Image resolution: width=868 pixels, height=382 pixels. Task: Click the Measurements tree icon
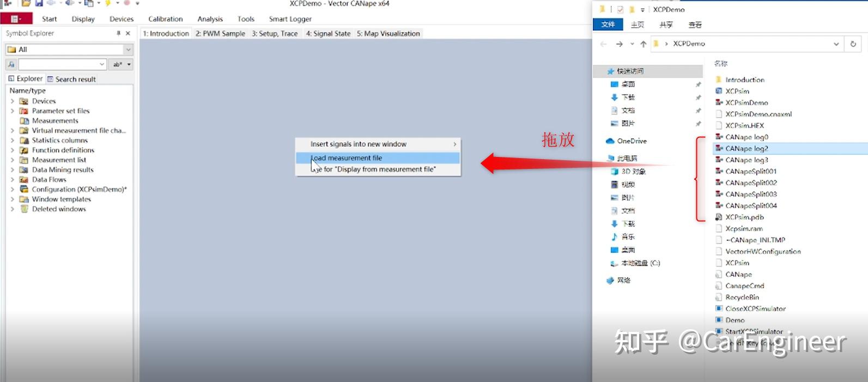24,120
